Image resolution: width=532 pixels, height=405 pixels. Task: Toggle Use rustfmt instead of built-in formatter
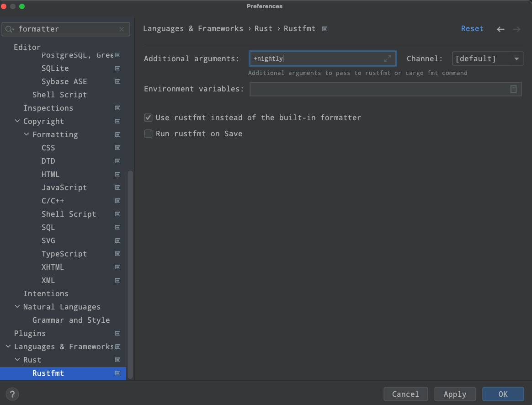point(148,117)
